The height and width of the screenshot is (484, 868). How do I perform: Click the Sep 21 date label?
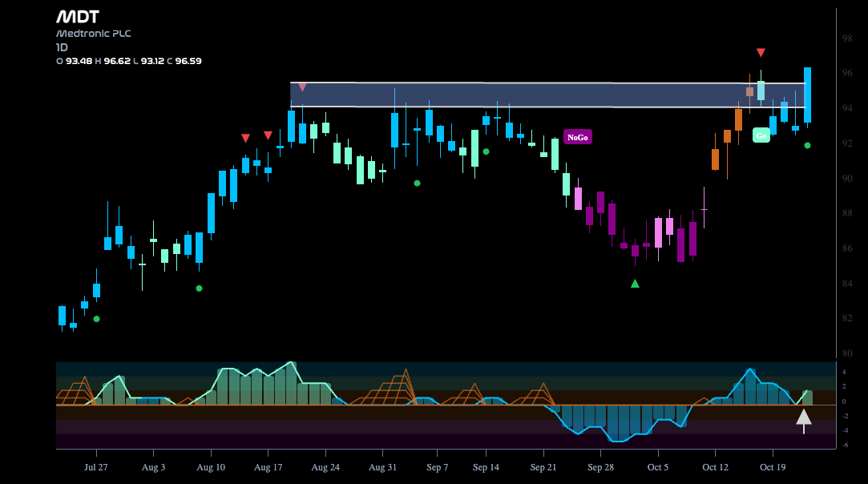pos(543,467)
